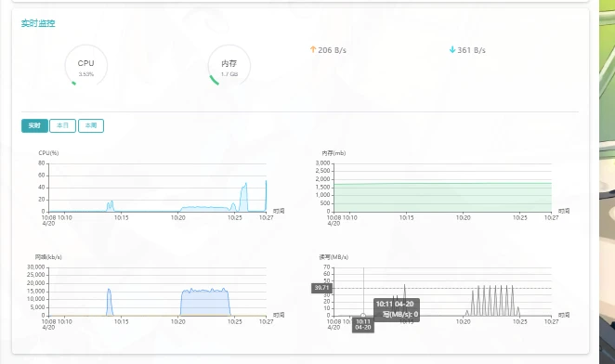Click the green arc on CPU gauge
Viewport: 615px width, 364px height.
73,83
